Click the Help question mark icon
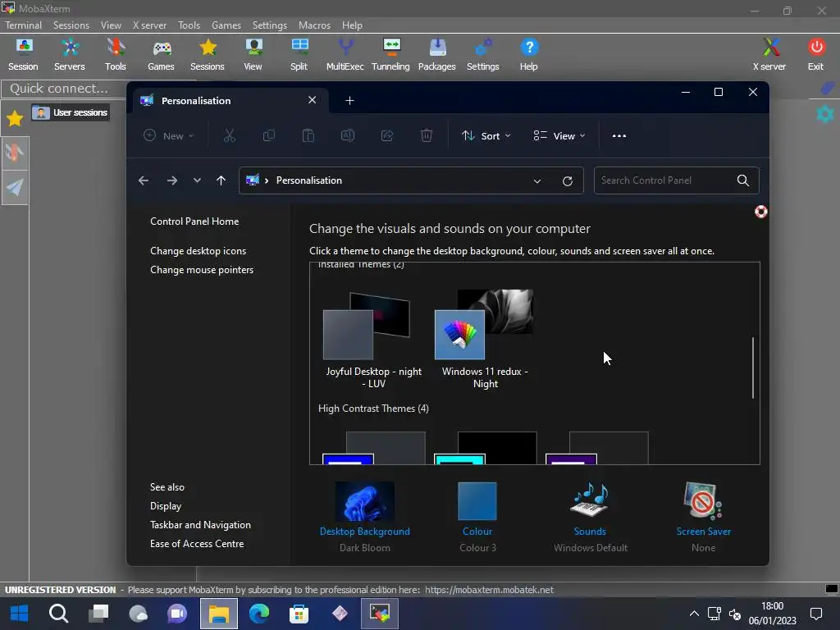The image size is (840, 630). pyautogui.click(x=529, y=55)
